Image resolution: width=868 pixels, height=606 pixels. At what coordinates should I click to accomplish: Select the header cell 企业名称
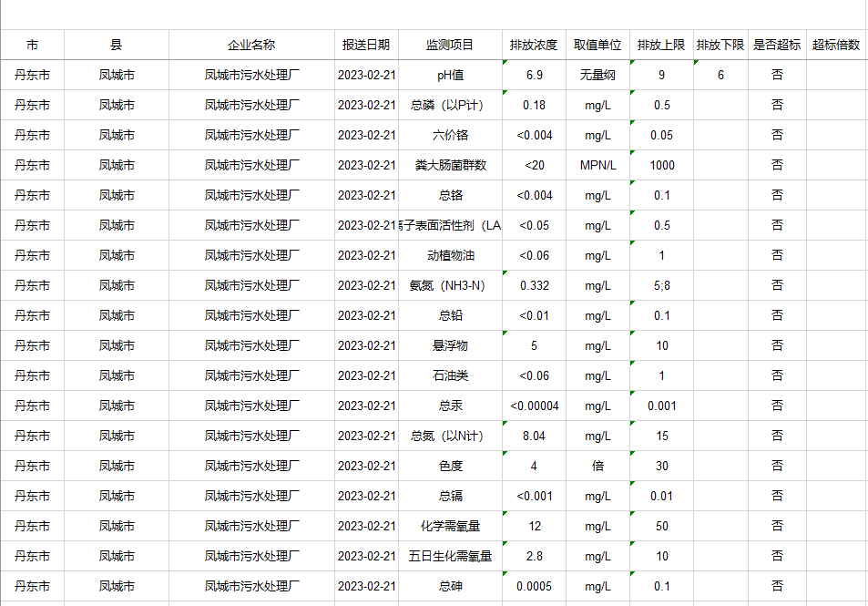(251, 45)
